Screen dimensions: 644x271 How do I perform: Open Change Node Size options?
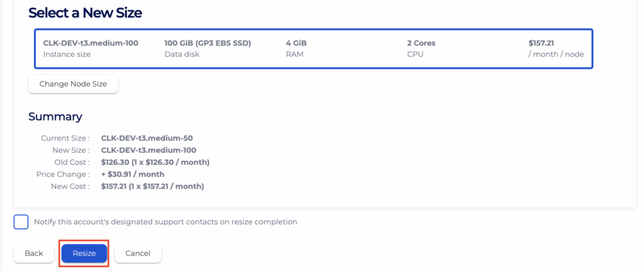73,84
